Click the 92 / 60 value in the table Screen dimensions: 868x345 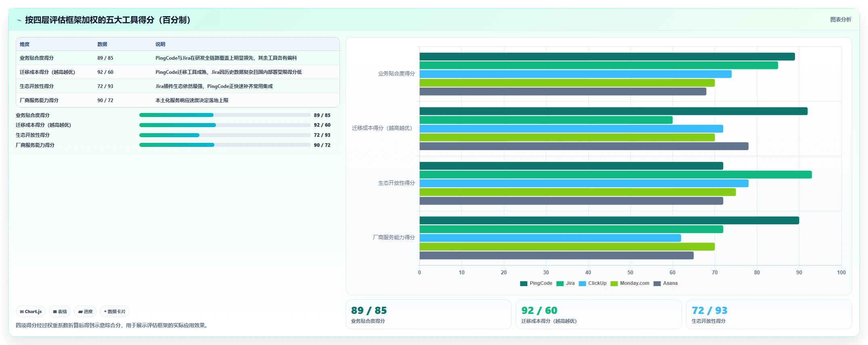tap(105, 72)
